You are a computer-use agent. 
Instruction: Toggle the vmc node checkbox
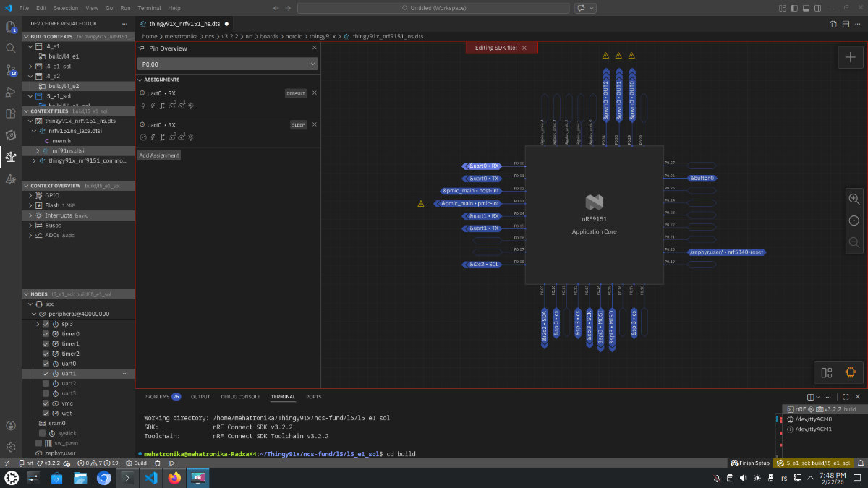pyautogui.click(x=46, y=403)
